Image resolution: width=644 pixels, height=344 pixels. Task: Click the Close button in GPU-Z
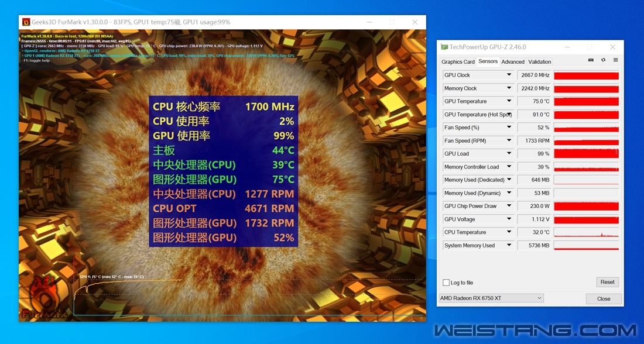pos(604,298)
